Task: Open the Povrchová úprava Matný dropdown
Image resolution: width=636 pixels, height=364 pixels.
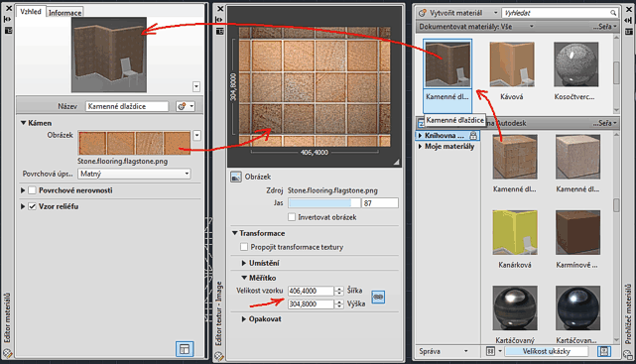Action: (134, 174)
